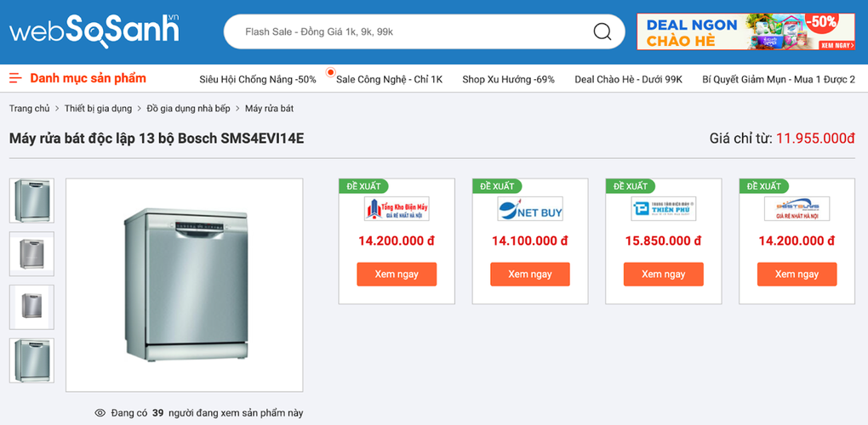
Task: Click the Thiên Phú store logo
Action: coord(663,208)
